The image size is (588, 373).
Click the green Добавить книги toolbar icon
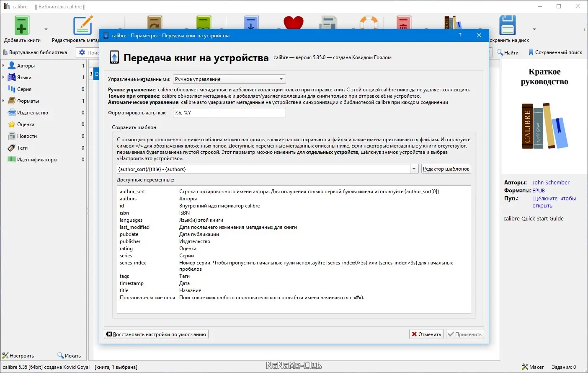tap(22, 26)
